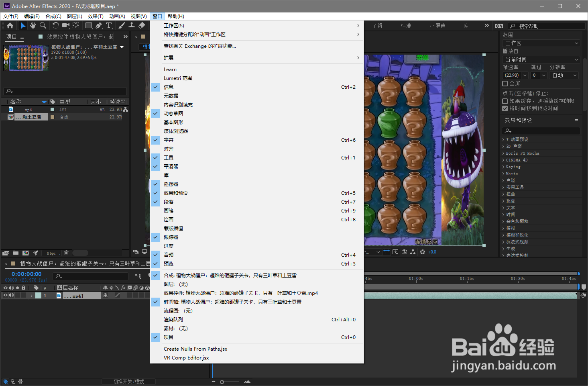Image resolution: width=588 pixels, height=386 pixels.
Task: Show more workspaces via double-chevron
Action: point(487,26)
